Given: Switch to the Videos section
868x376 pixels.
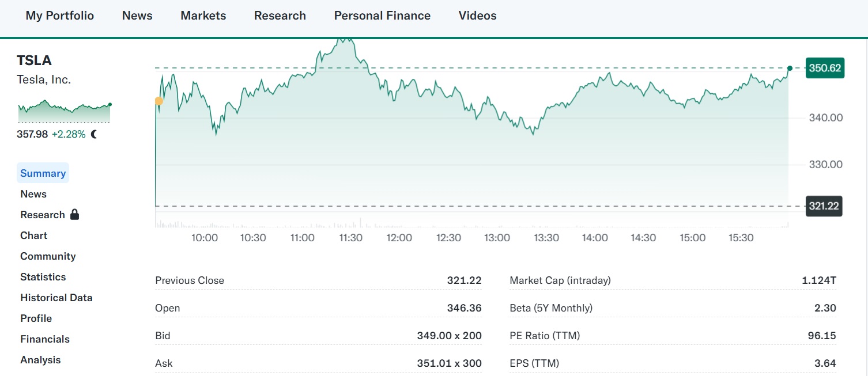Looking at the screenshot, I should point(477,16).
